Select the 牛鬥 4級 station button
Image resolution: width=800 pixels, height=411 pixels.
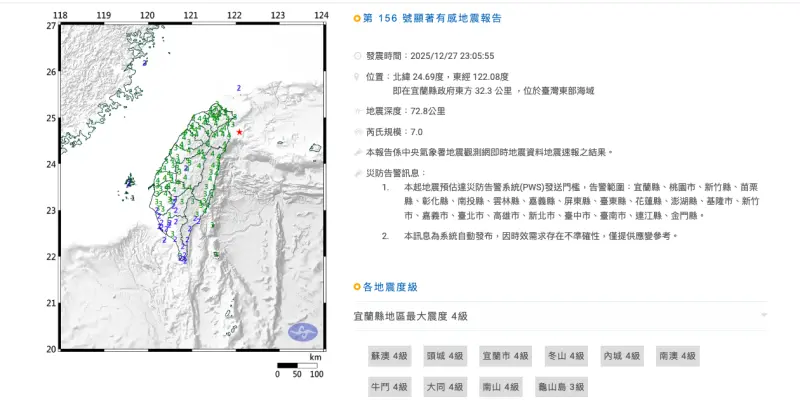389,386
